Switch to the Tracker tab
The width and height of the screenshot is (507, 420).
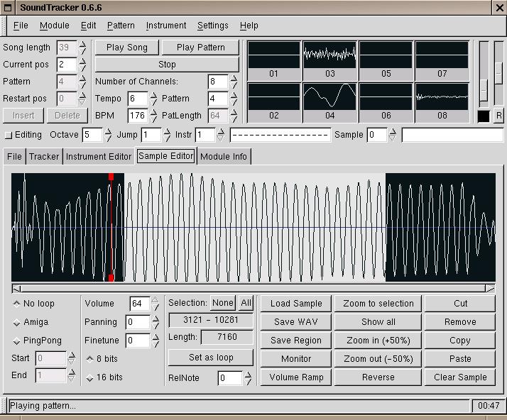pyautogui.click(x=44, y=156)
